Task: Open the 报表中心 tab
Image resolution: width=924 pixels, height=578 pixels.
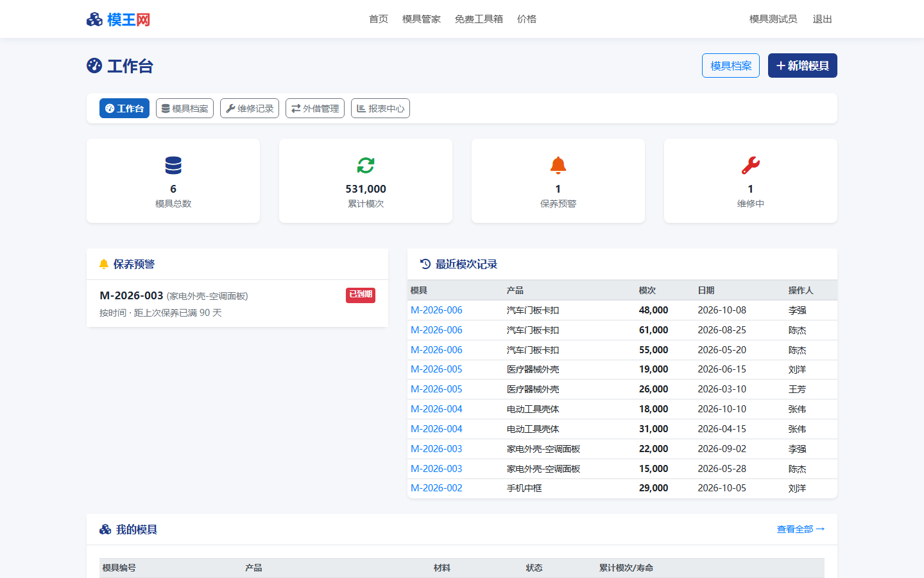Action: pyautogui.click(x=381, y=109)
